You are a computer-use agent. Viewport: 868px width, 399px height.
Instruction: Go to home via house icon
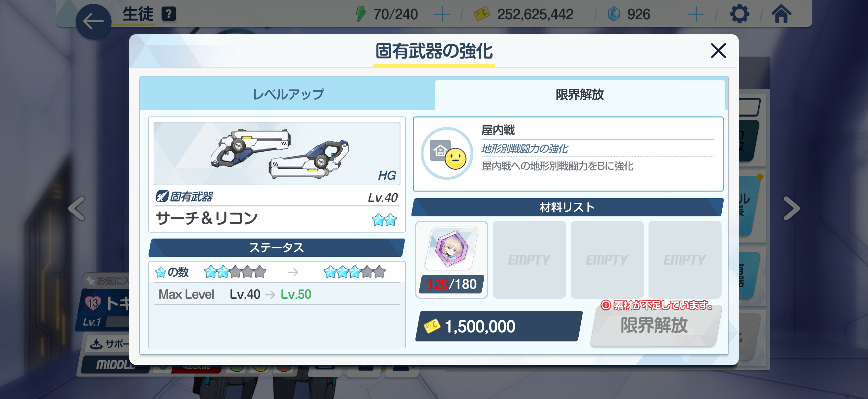coord(781,14)
